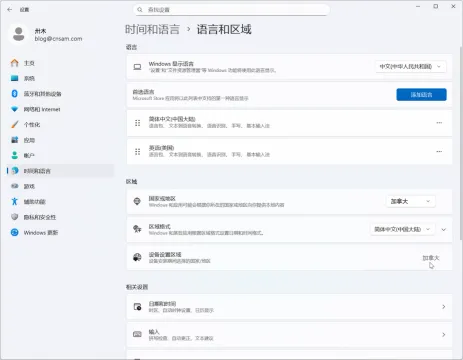Select the 应用 apps icon
The image size is (463, 360).
tap(14, 140)
